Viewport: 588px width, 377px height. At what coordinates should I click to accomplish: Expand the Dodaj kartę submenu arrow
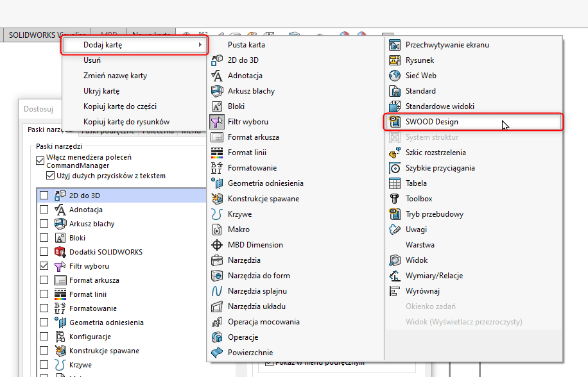pyautogui.click(x=200, y=45)
